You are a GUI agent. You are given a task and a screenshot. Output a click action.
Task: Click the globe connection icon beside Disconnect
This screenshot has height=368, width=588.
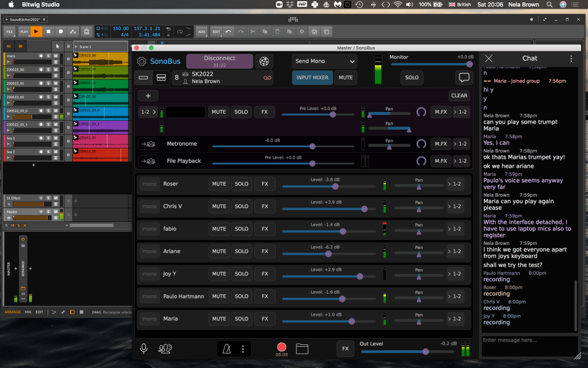tap(263, 62)
